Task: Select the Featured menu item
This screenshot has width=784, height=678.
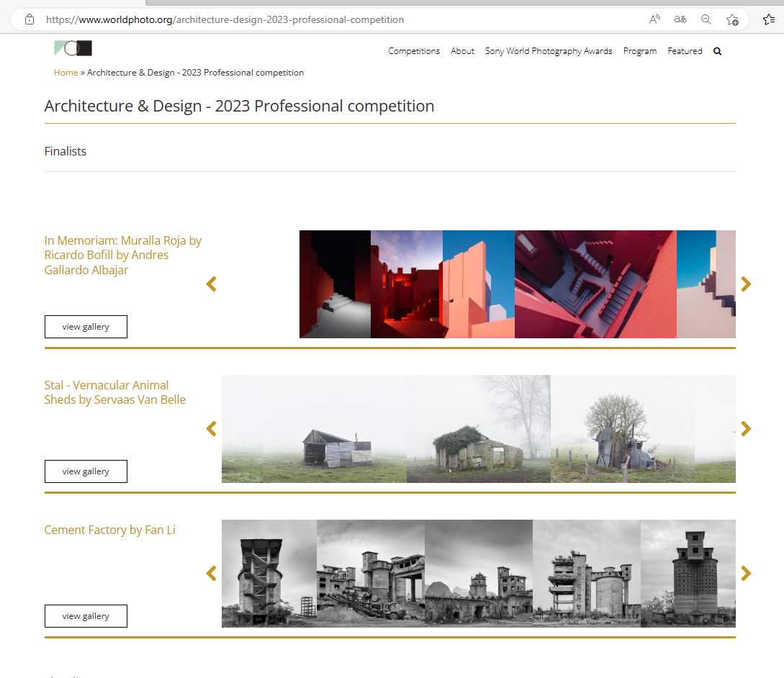Action: click(685, 51)
